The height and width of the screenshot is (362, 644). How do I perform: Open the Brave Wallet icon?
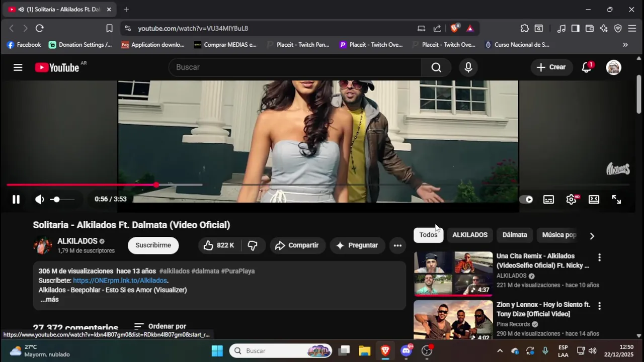click(590, 29)
